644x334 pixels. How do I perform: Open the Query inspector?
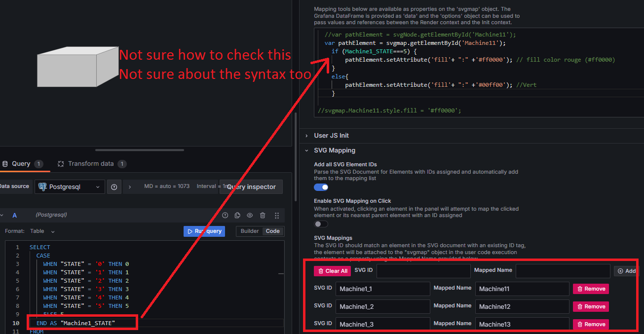click(x=251, y=187)
